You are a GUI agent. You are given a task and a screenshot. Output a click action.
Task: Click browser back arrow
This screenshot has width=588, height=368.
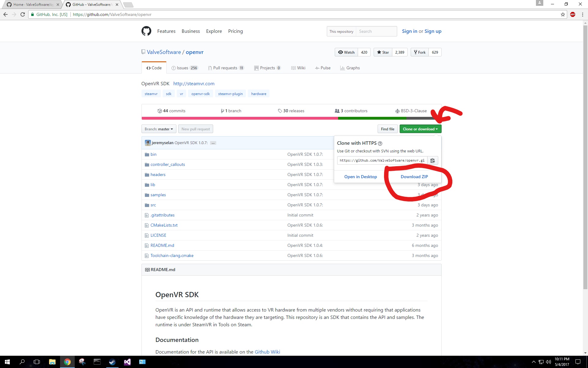pos(6,14)
